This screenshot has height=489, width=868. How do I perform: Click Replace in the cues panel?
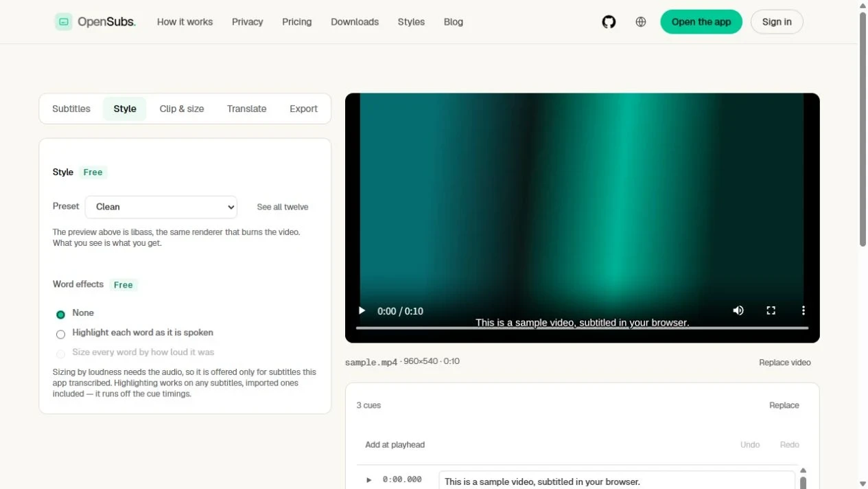tap(784, 405)
